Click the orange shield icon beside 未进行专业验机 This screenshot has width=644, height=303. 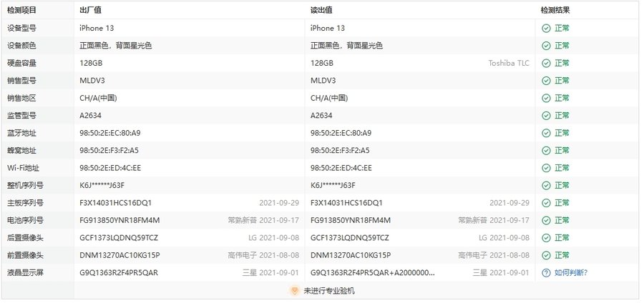coord(294,291)
